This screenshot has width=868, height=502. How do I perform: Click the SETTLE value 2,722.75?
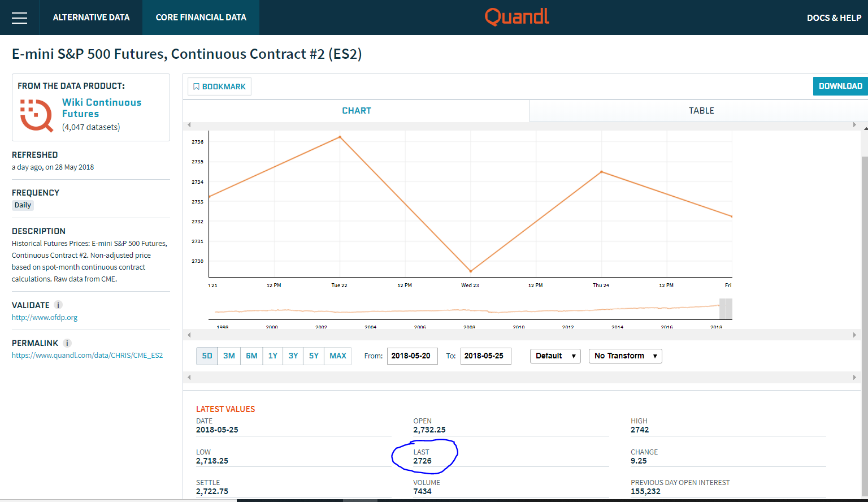tap(212, 491)
